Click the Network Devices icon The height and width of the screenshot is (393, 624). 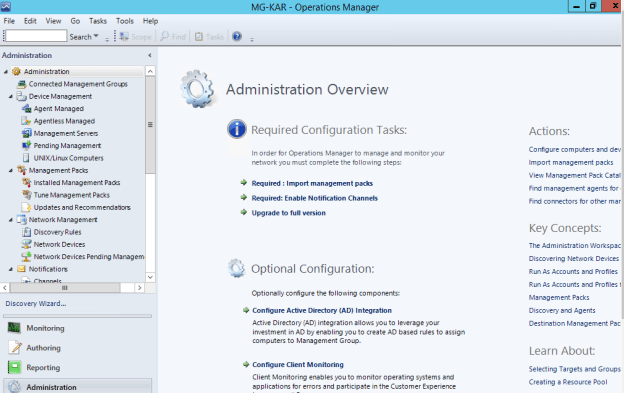(x=26, y=244)
